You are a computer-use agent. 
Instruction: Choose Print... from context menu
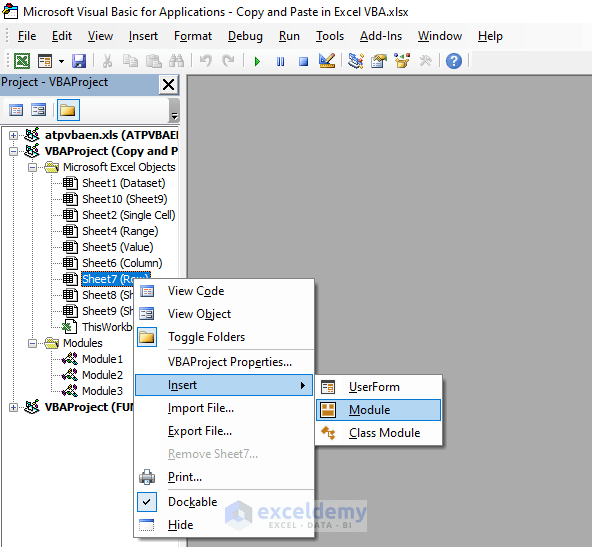click(224, 477)
